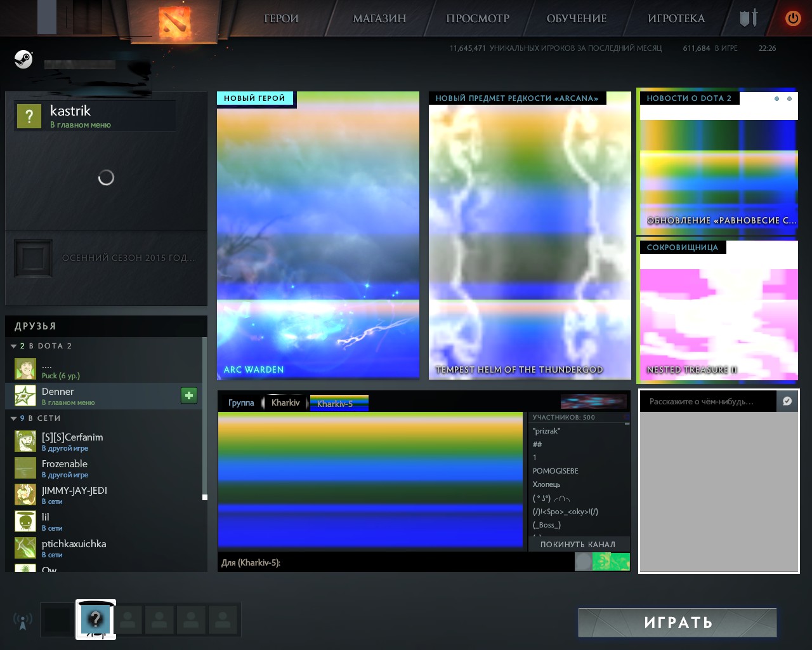Click JIMMY-JAY-JEDI's avatar
Screen dimensions: 812x650
[x=25, y=494]
